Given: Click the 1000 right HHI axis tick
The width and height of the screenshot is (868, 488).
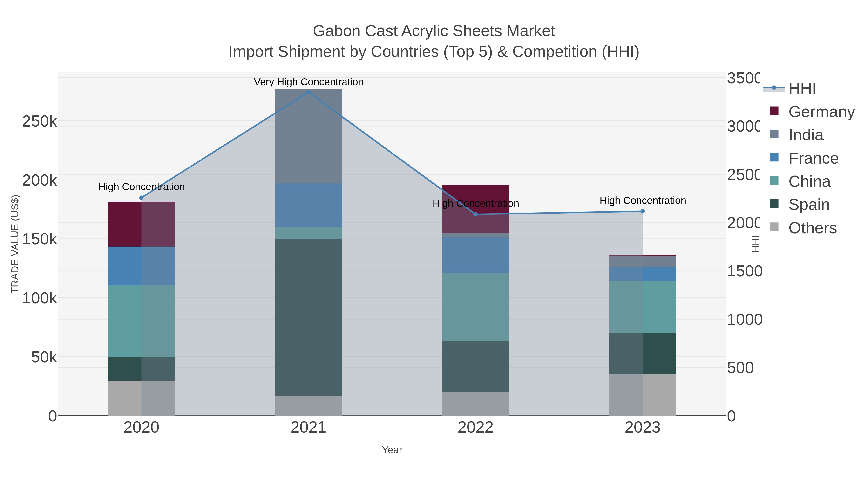Looking at the screenshot, I should pos(745,319).
